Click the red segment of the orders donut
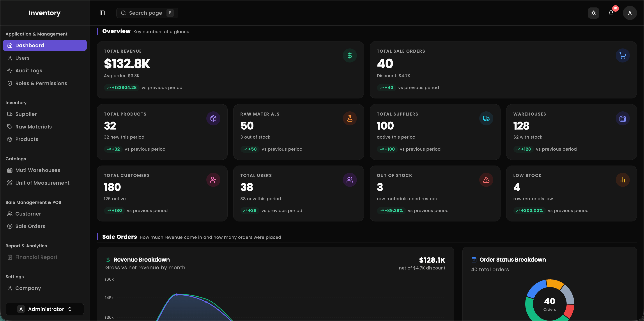Screen dimensions: 644x321 [x=569, y=311]
